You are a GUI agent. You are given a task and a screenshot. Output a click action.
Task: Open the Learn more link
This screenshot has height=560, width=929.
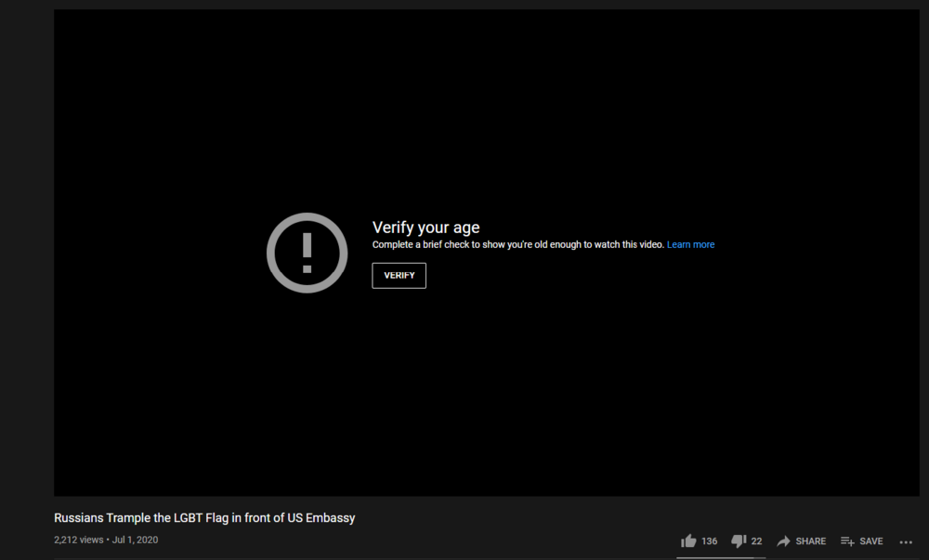[x=690, y=244]
